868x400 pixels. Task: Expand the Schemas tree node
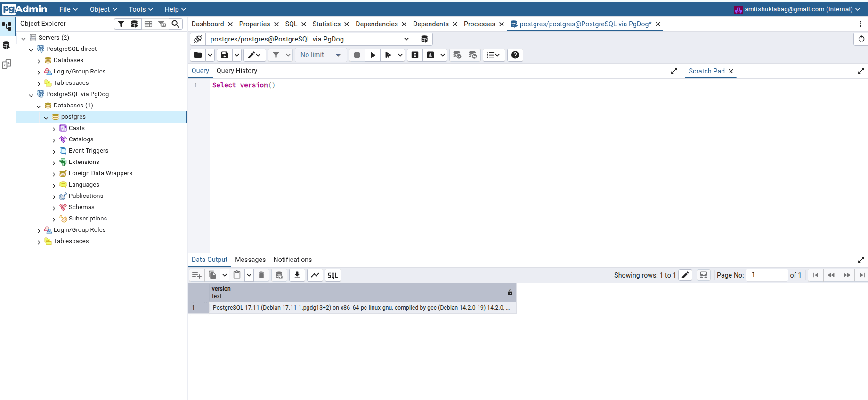(x=54, y=208)
